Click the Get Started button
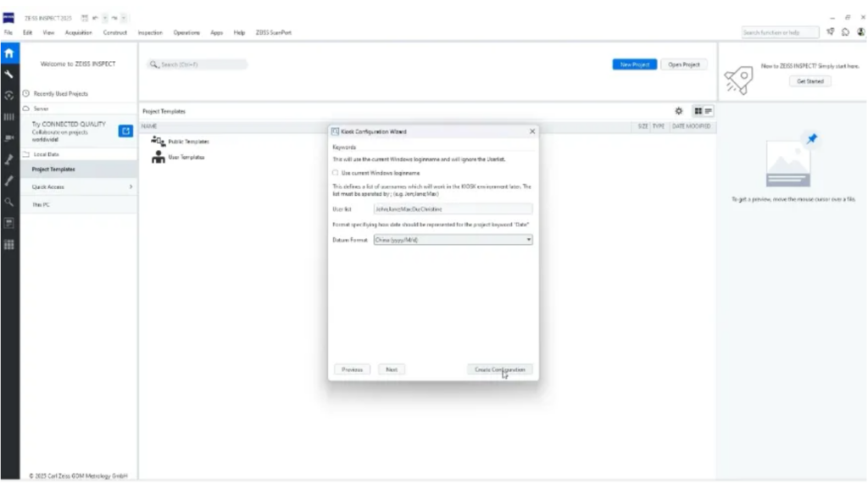The height and width of the screenshot is (483, 868). (810, 81)
